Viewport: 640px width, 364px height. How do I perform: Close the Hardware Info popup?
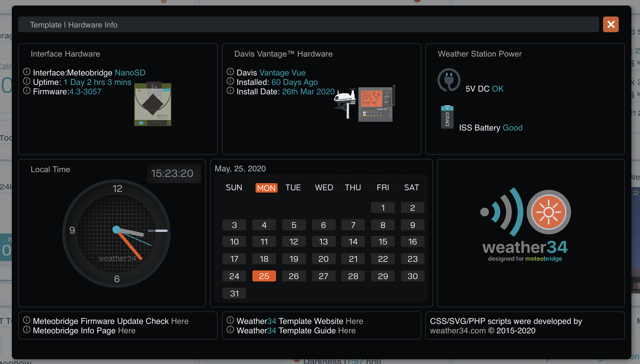pyautogui.click(x=611, y=24)
